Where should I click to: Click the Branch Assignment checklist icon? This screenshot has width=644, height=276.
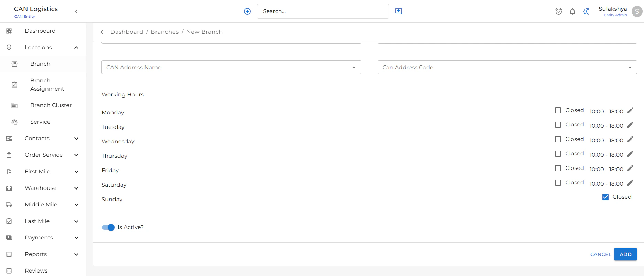[14, 85]
